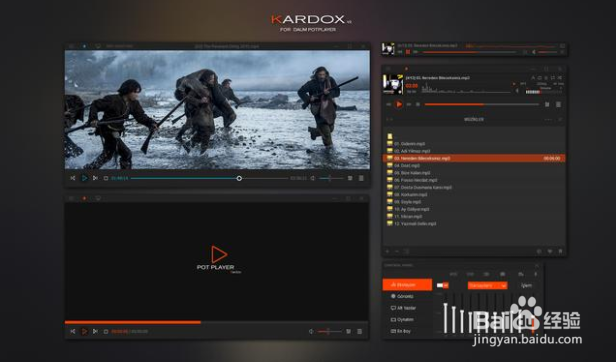Screen dimensions: 616x362
Task: Click the orange pause button in the mini player
Action: coord(408,51)
